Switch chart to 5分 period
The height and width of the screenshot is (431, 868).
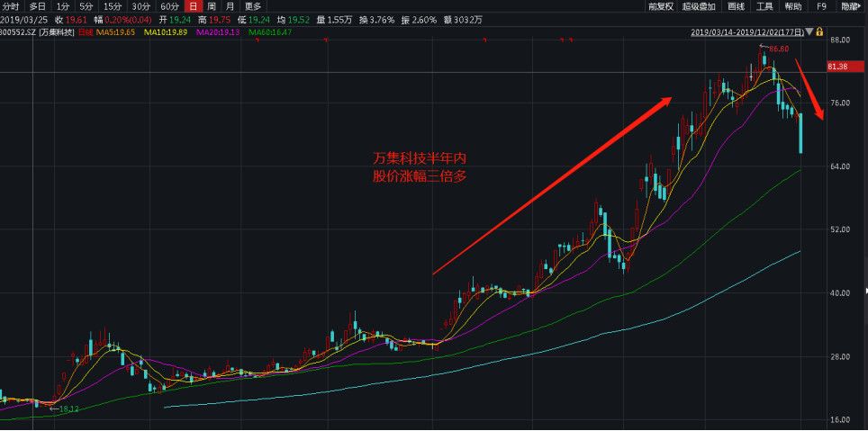86,6
